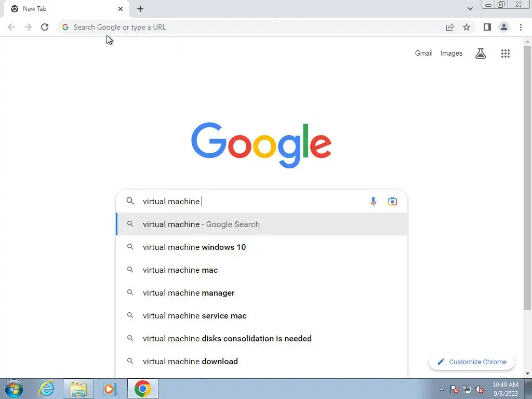Toggle the Chrome side panel

[x=487, y=27]
